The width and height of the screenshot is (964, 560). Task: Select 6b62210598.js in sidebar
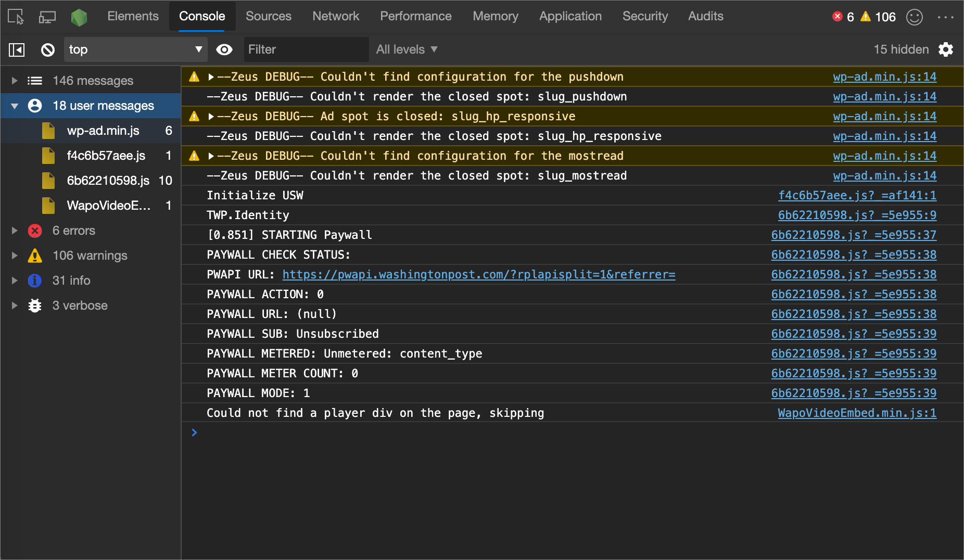pyautogui.click(x=108, y=181)
